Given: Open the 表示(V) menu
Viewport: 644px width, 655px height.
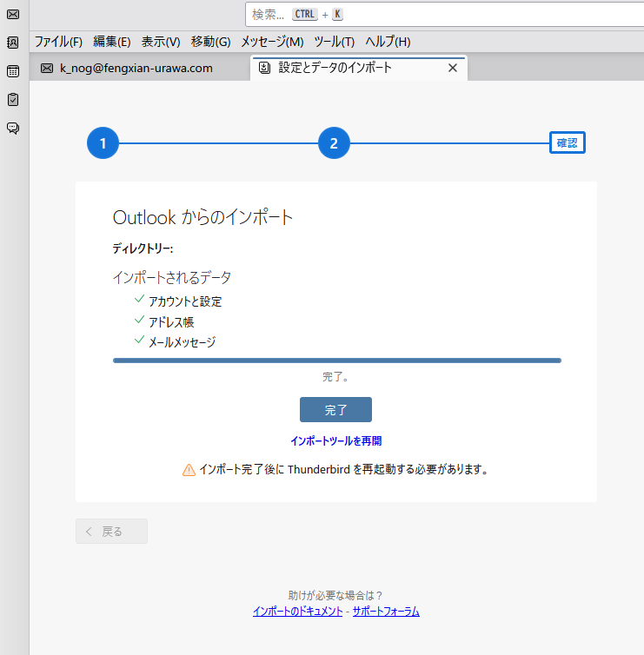Looking at the screenshot, I should click(161, 42).
